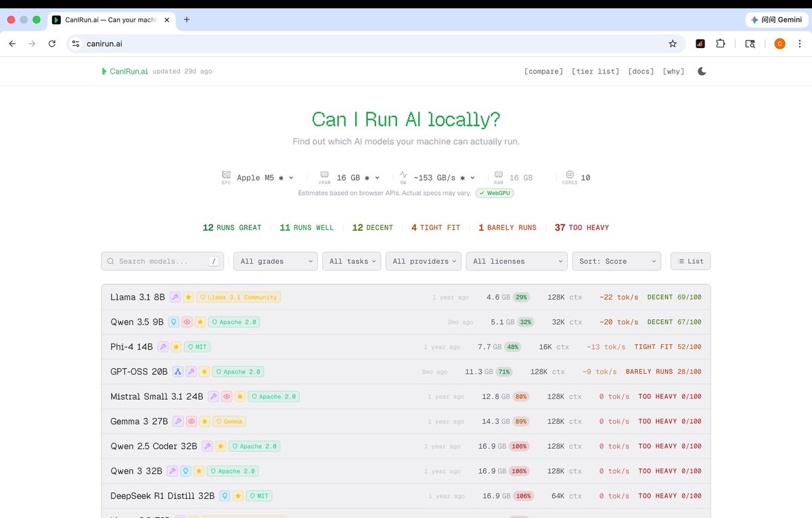812x518 pixels.
Task: Click the DECENT 67/100 score on Qwen 3.5 9B
Action: [675, 322]
